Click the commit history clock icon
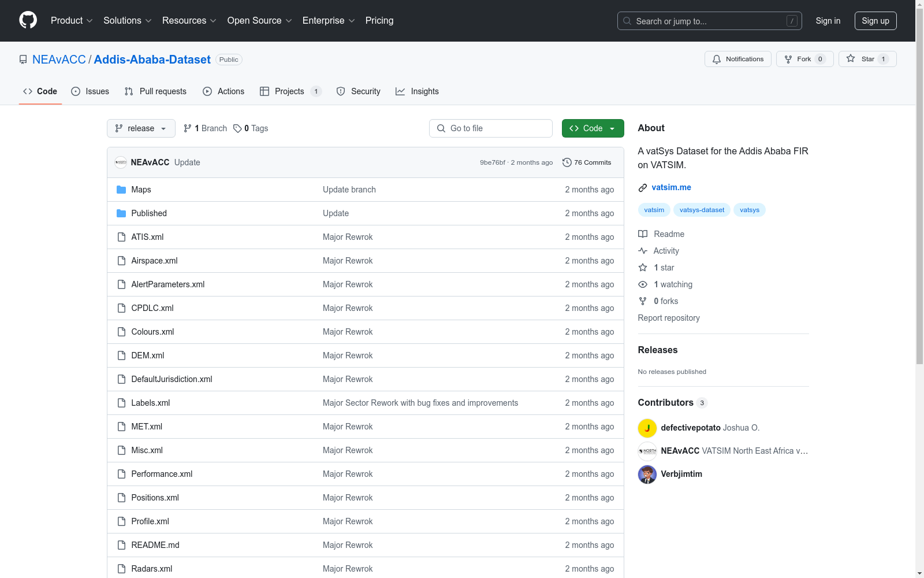 (567, 162)
